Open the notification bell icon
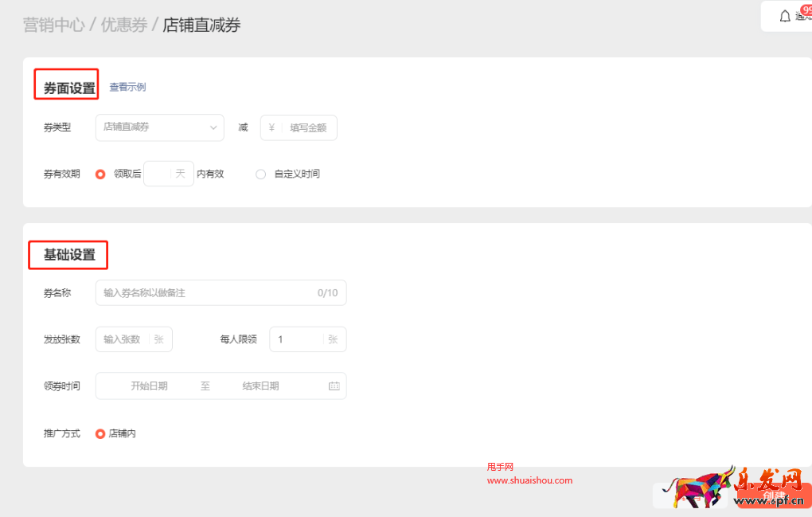The width and height of the screenshot is (812, 517). (x=785, y=16)
